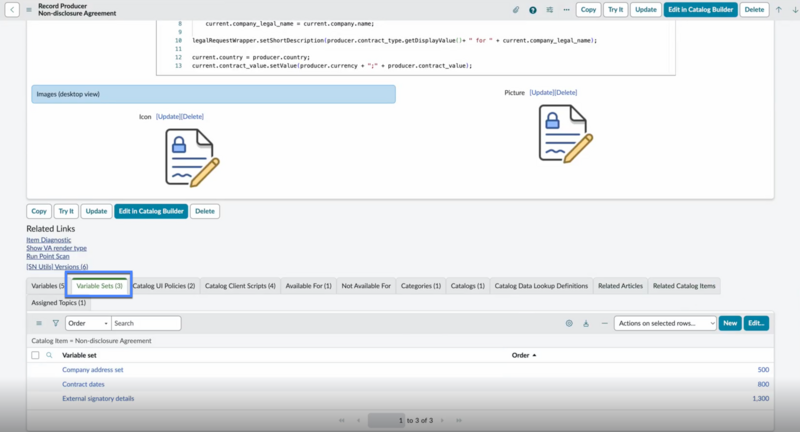Open personalize form settings icon
This screenshot has height=432, width=800.
coord(549,10)
